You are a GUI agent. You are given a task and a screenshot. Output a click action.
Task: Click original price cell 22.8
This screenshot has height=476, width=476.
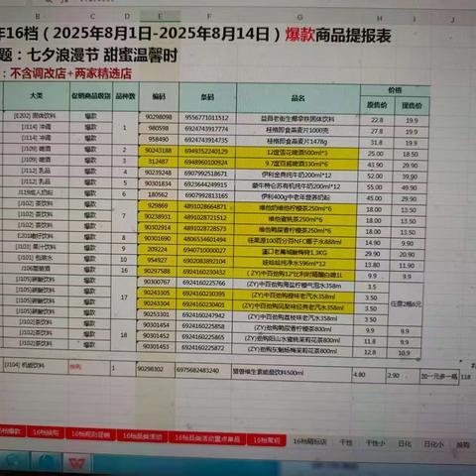click(x=377, y=120)
